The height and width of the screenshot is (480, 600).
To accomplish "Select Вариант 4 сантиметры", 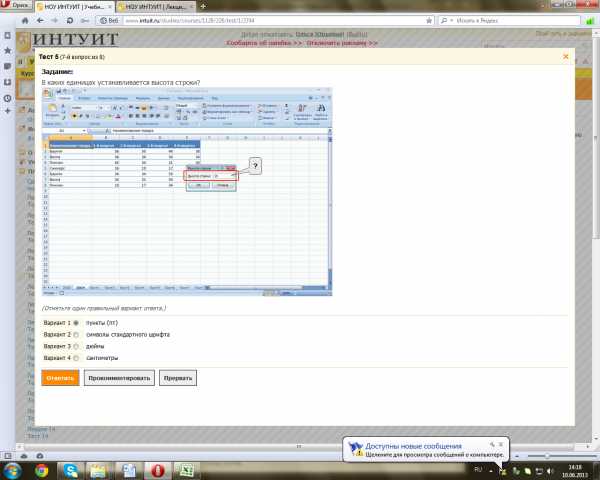I will [76, 358].
